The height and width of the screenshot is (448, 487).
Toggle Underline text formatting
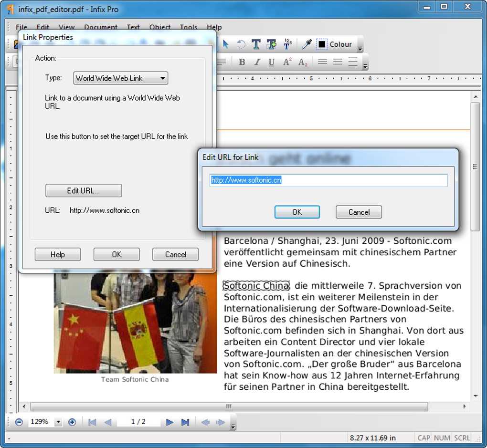coord(272,62)
